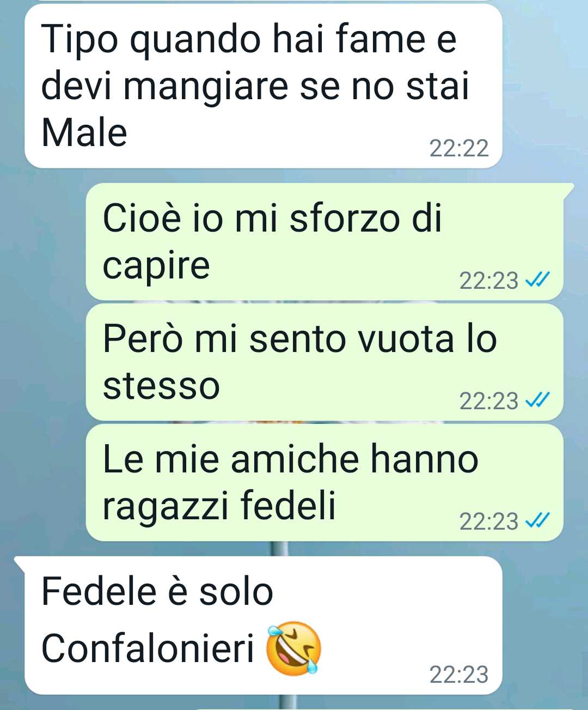
Task: Tap the 22:23 timestamp on 'capire' message
Action: (x=488, y=281)
